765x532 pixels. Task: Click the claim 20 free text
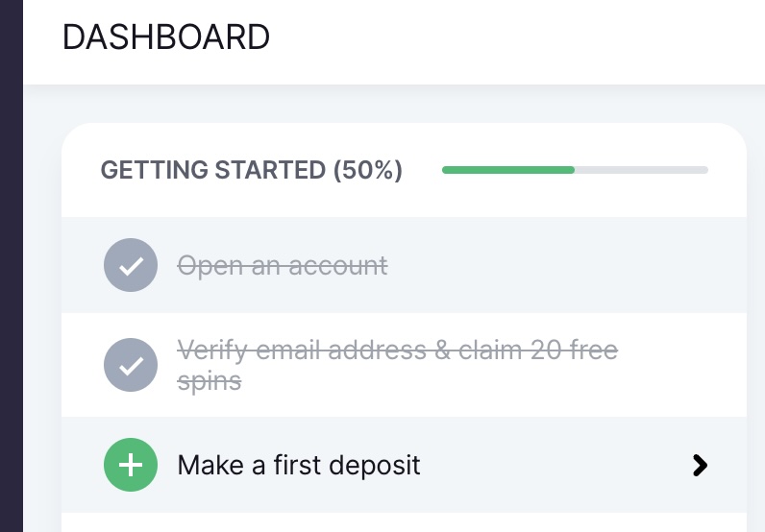pos(536,351)
